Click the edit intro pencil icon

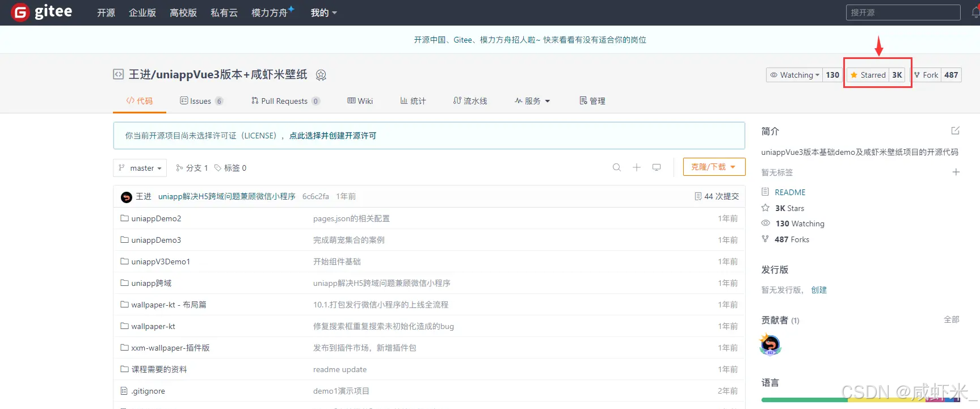click(956, 131)
